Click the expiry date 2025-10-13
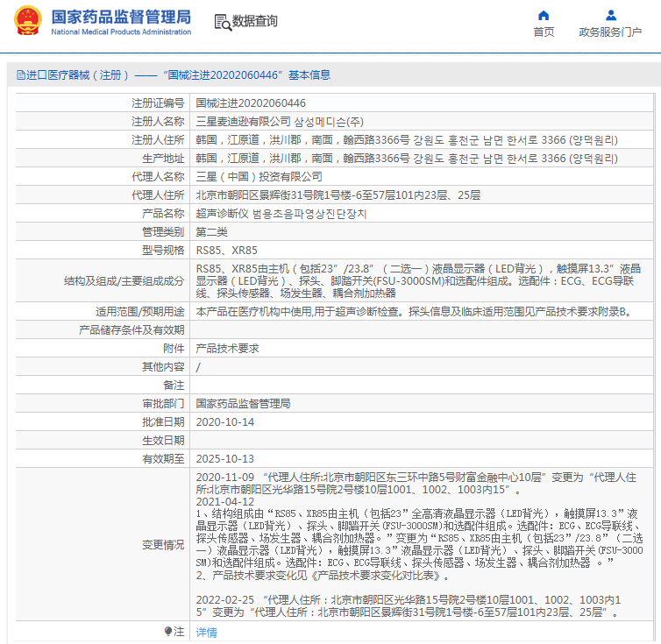 224,458
